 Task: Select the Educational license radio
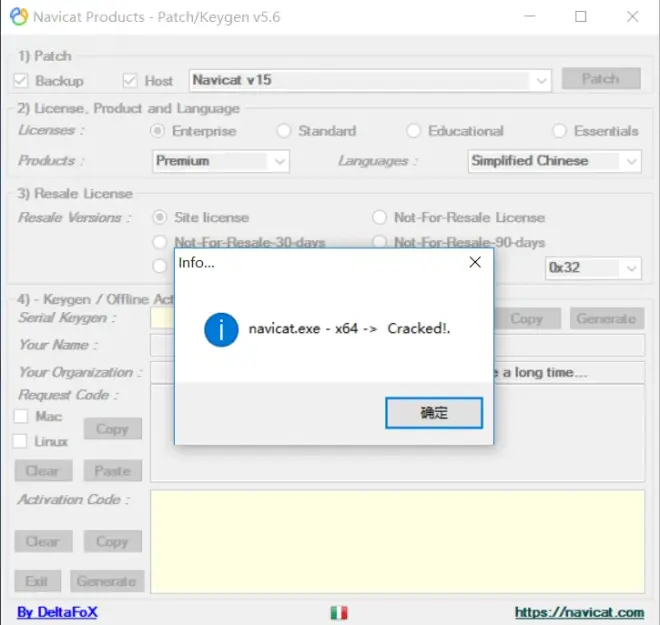pyautogui.click(x=413, y=131)
